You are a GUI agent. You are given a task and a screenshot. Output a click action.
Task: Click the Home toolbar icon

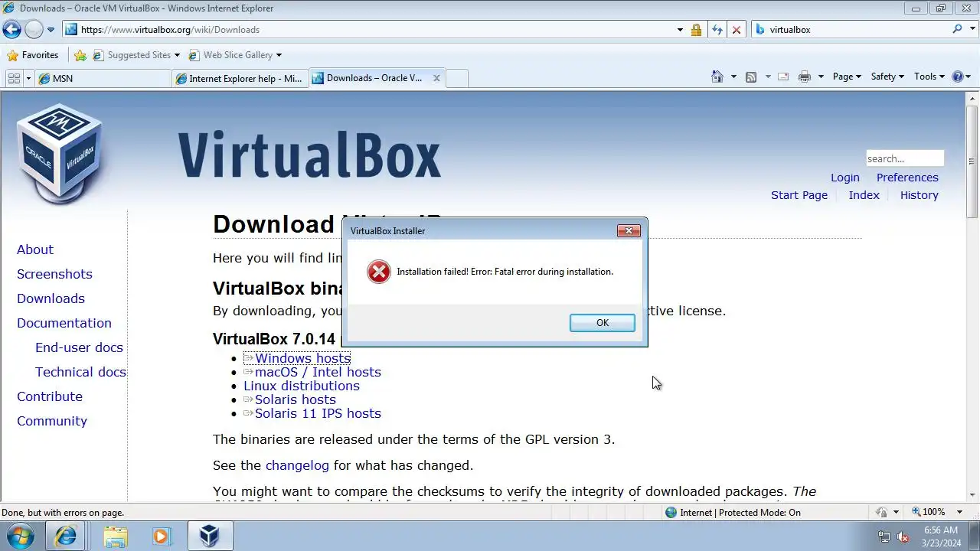(717, 77)
